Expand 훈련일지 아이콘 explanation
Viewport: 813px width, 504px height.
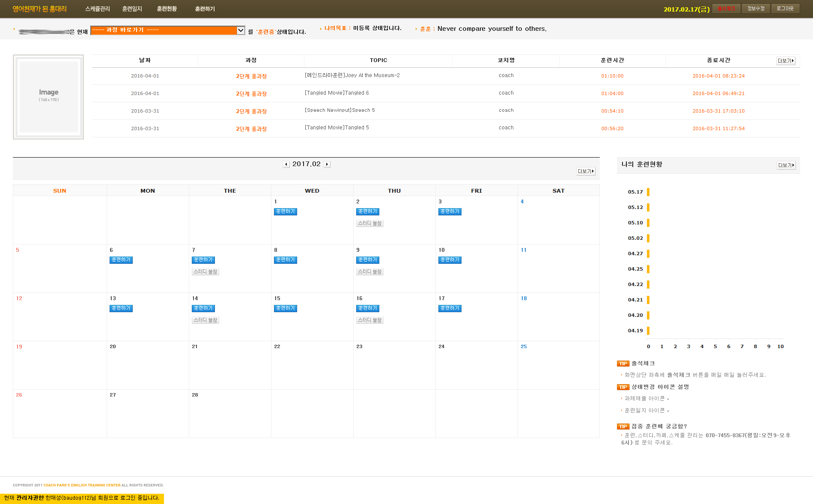[x=646, y=411]
